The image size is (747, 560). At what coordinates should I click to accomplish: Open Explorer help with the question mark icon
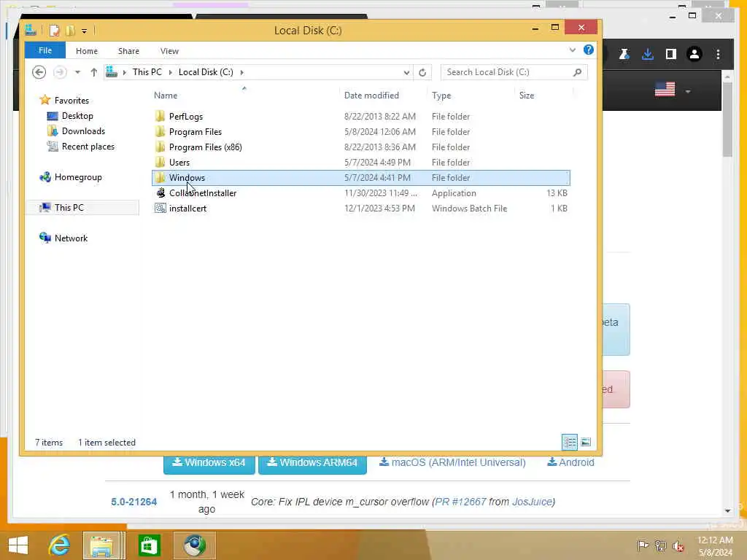coord(589,50)
